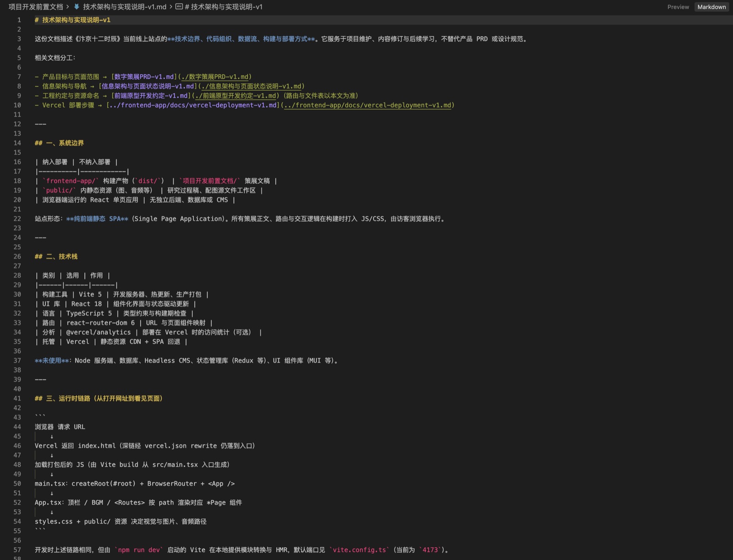
Task: Click the code text `npm run dev`
Action: point(139,550)
